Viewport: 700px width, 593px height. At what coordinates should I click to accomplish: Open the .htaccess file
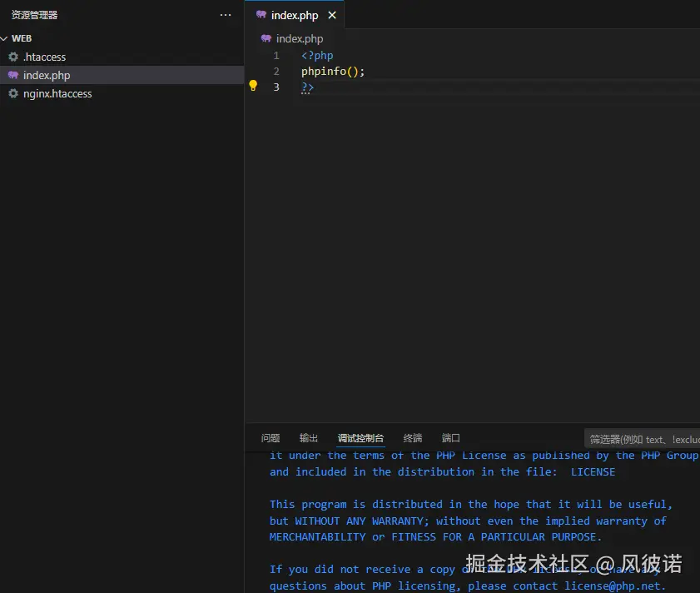[x=122, y=57]
